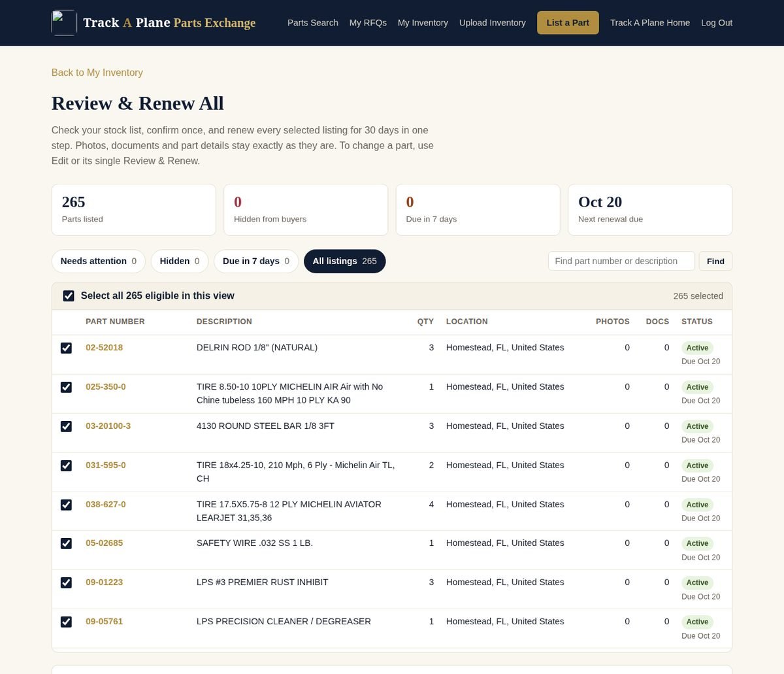Click the PART NUMBER column header
The height and width of the screenshot is (674, 784).
click(115, 322)
